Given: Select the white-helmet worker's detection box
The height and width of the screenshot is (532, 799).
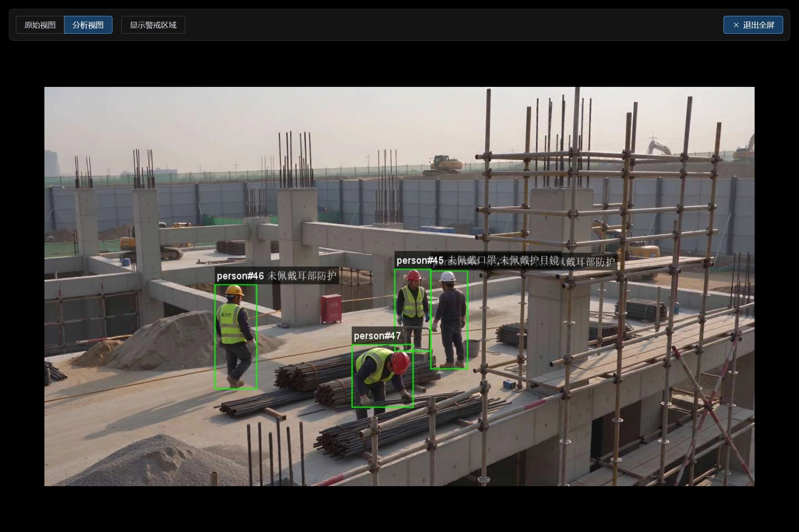Looking at the screenshot, I should (449, 319).
